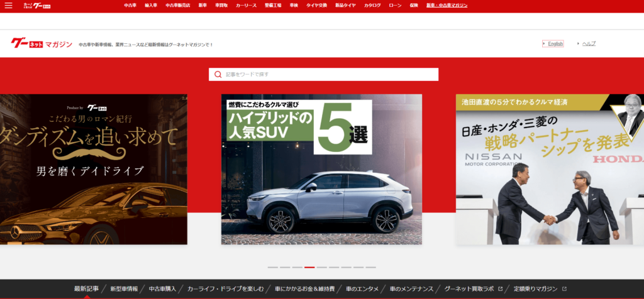Switch to 中古車購入 tab
This screenshot has width=644, height=299.
point(163,289)
